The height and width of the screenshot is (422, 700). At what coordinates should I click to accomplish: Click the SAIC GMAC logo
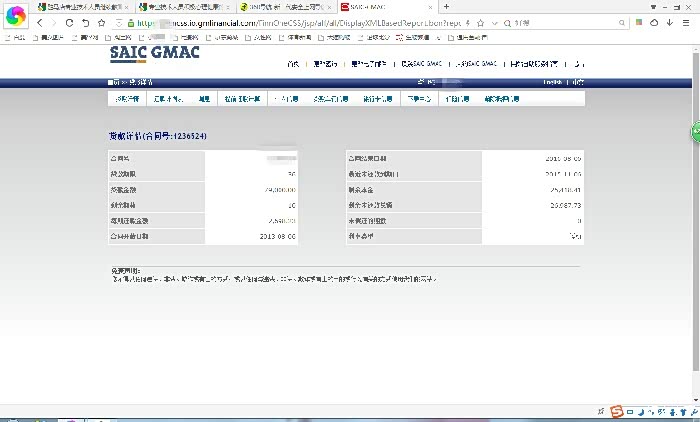point(154,54)
